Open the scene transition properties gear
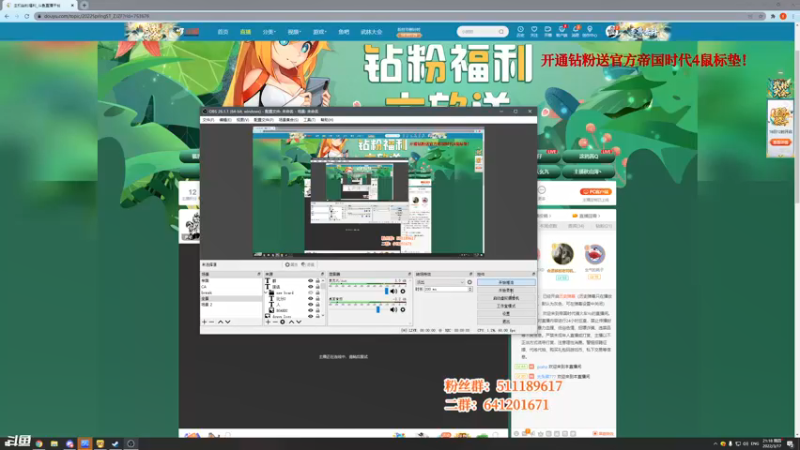Viewport: 800px width, 450px height. (469, 282)
